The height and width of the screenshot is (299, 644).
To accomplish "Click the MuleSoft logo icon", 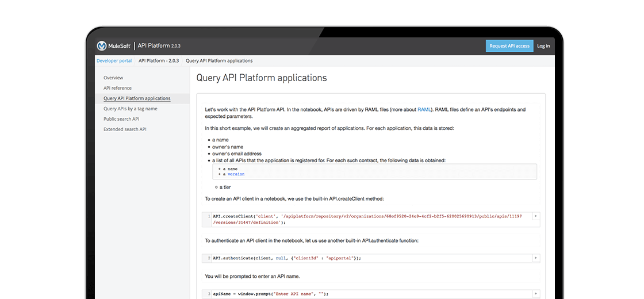I will [102, 46].
